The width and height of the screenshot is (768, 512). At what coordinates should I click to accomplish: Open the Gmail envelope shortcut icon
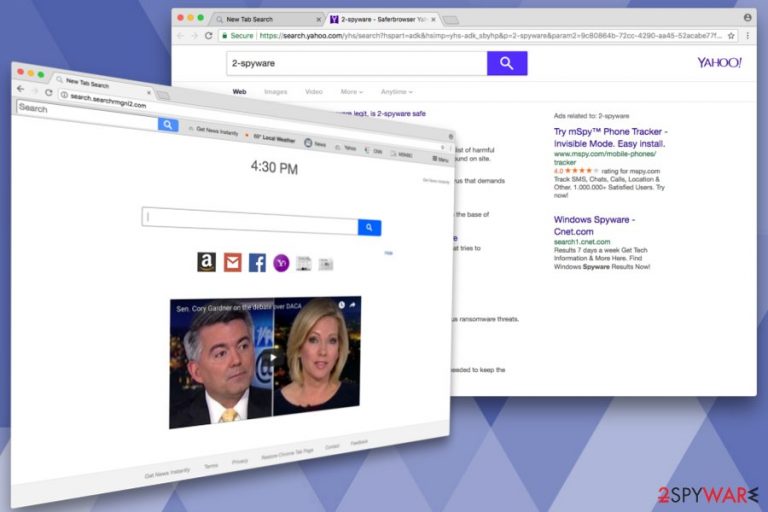(x=233, y=263)
